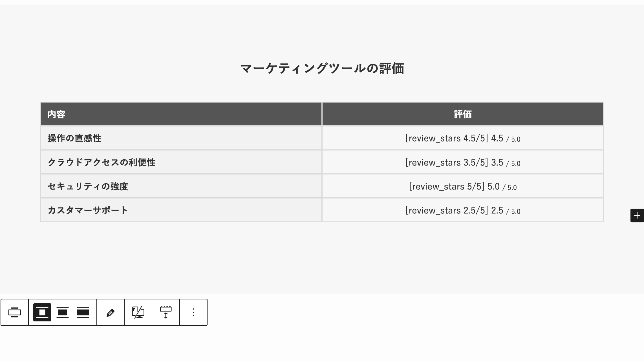Click the block type icon in toolbar
The width and height of the screenshot is (644, 362).
[x=15, y=312]
